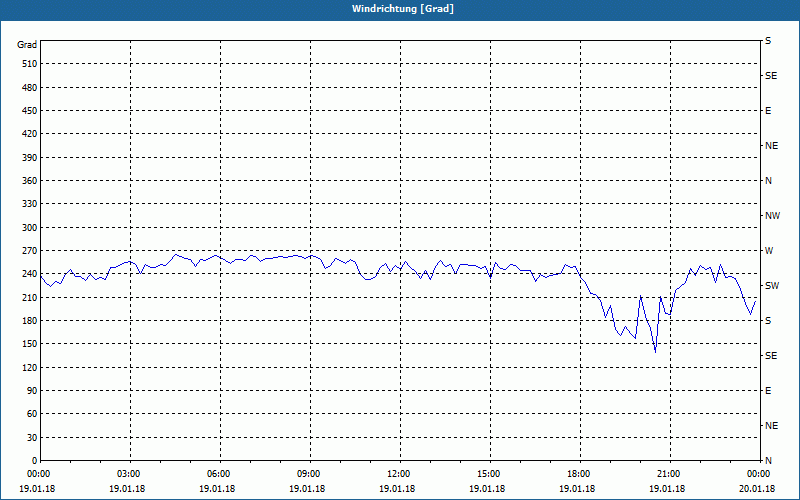Click the S compass label at 180 level

[x=768, y=321]
